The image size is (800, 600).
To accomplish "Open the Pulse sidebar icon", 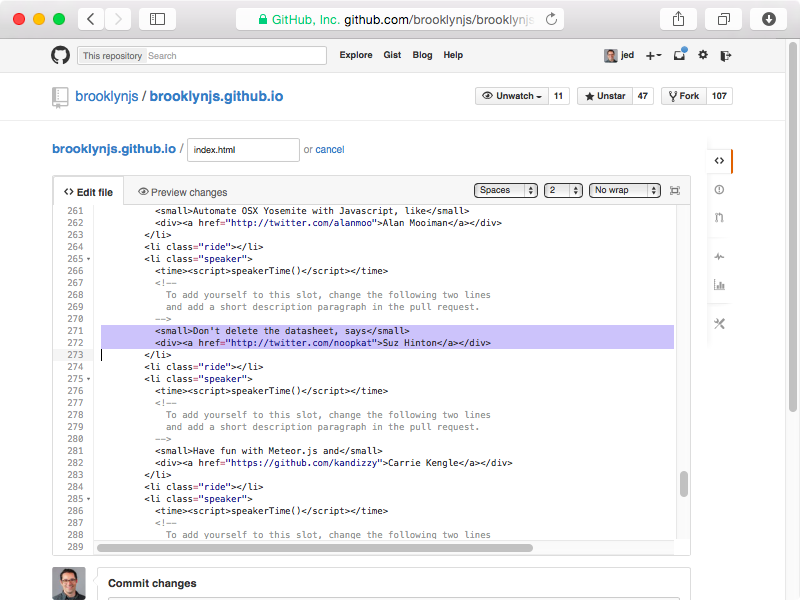I will point(719,257).
